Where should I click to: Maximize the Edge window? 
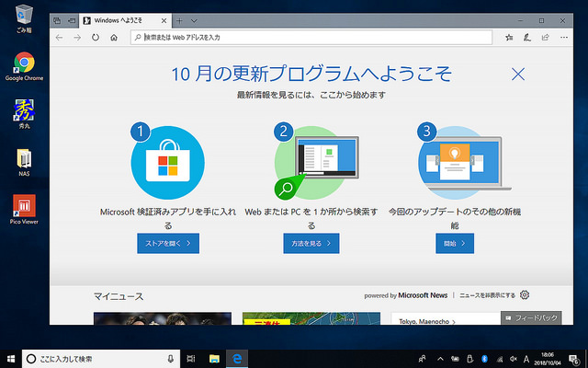(x=541, y=20)
